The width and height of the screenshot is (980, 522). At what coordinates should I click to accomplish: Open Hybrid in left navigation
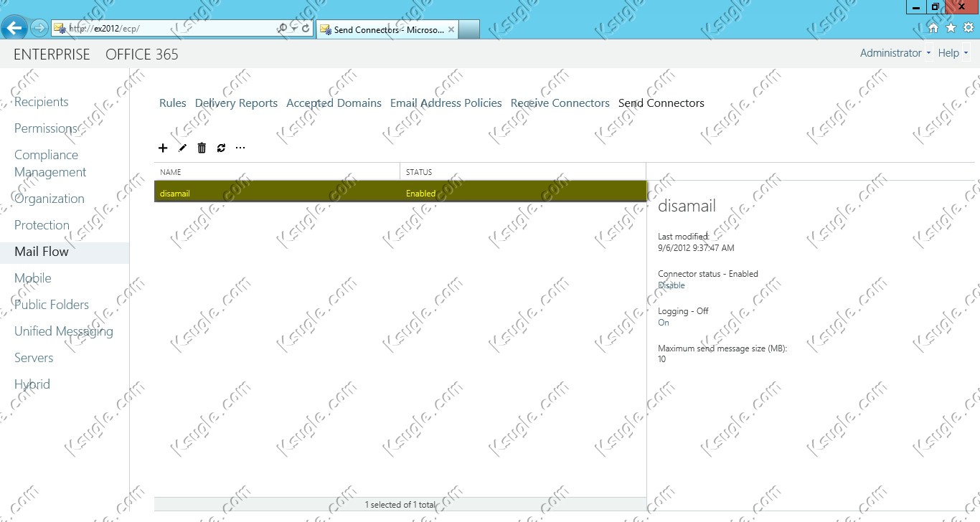coord(32,384)
